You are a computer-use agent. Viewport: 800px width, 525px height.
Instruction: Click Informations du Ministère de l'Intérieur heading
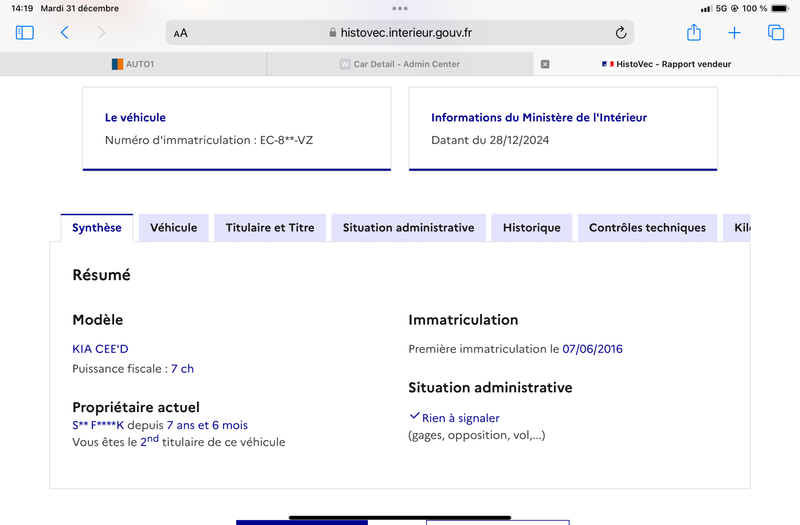point(539,117)
